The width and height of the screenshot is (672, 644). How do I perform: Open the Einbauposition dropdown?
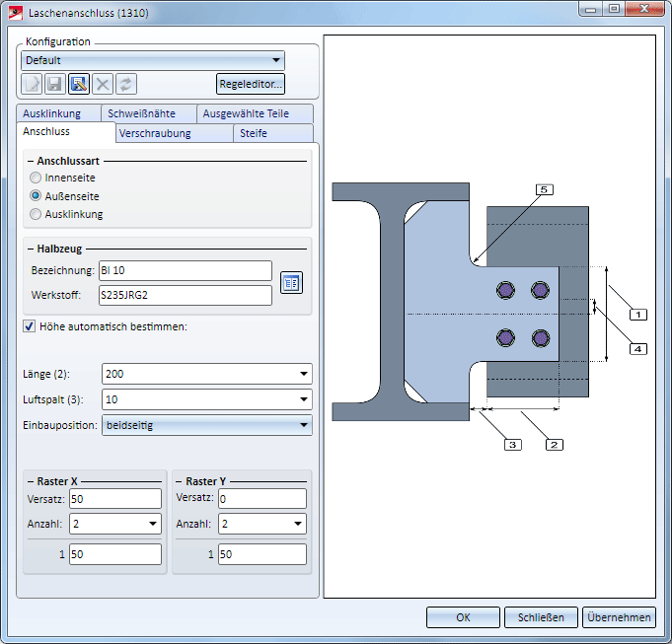click(302, 426)
